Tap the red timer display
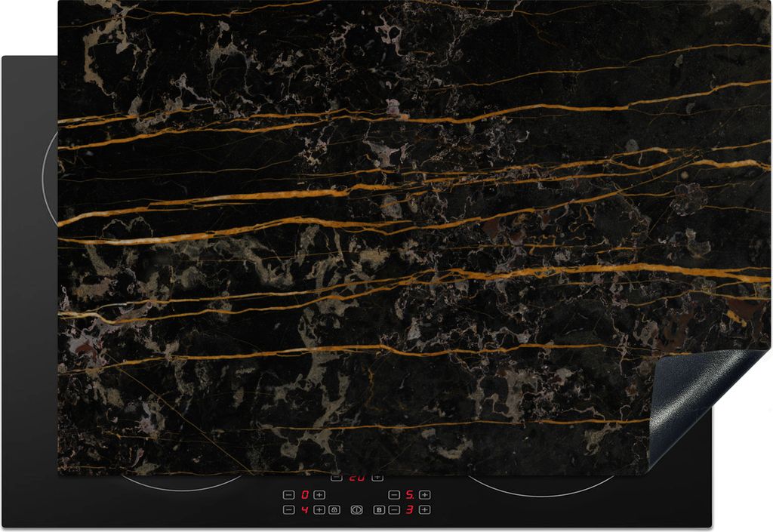This screenshot has height=532, width=773. coord(356,478)
